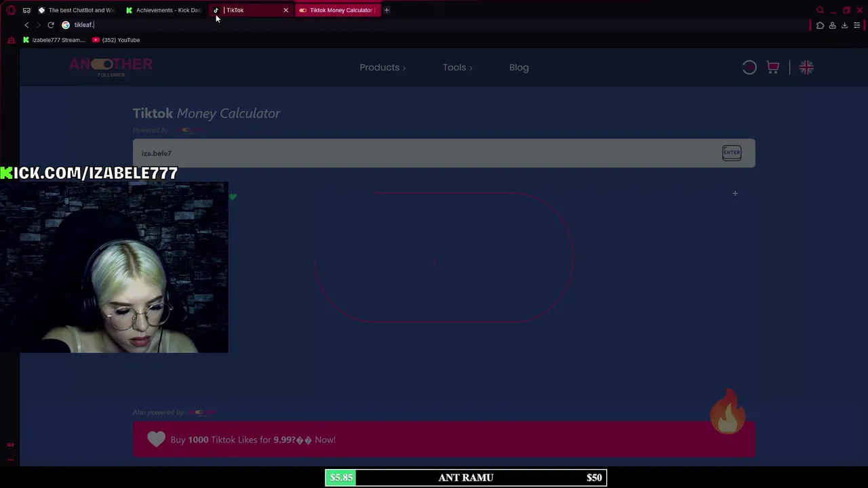Focus the address bar showing tikleaf.
The height and width of the screenshot is (488, 868).
tap(434, 25)
